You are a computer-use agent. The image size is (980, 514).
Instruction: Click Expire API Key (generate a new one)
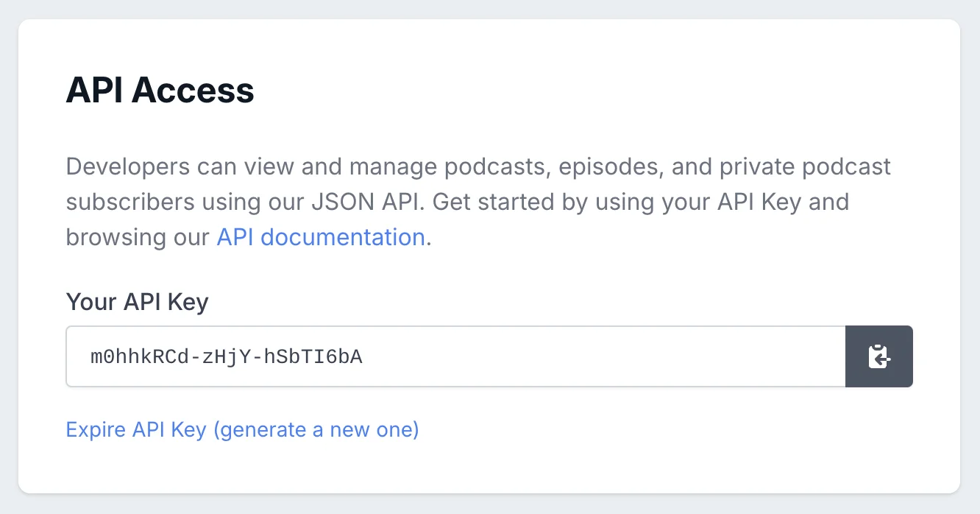243,429
